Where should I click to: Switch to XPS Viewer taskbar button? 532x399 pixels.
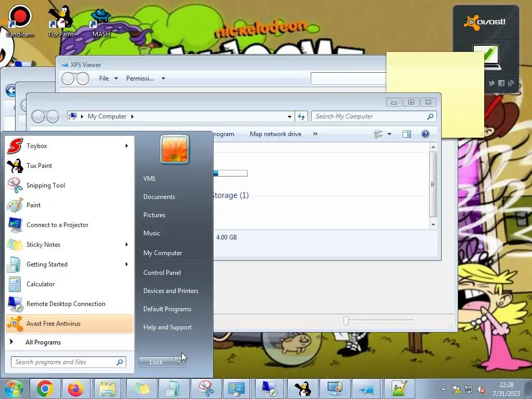point(366,389)
